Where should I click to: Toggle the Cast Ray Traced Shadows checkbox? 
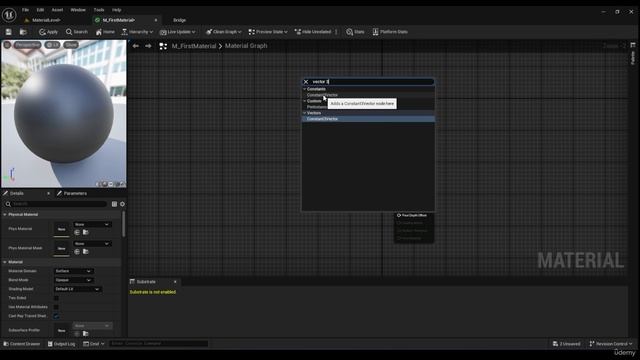coord(56,316)
